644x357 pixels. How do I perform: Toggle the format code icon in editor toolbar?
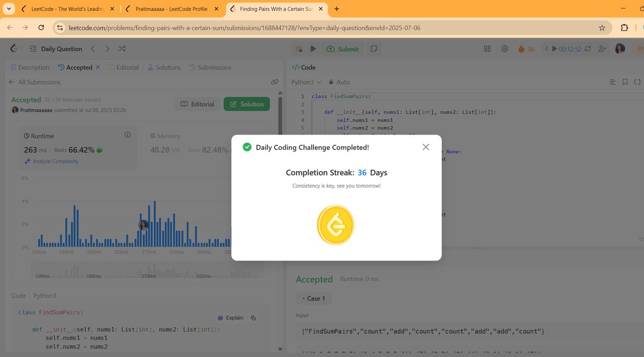[612, 81]
